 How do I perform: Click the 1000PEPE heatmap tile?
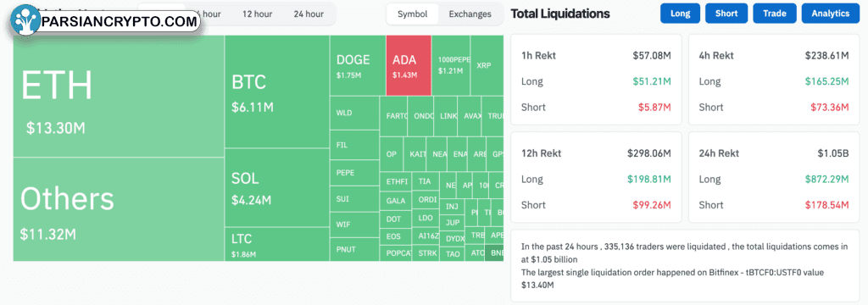click(451, 65)
